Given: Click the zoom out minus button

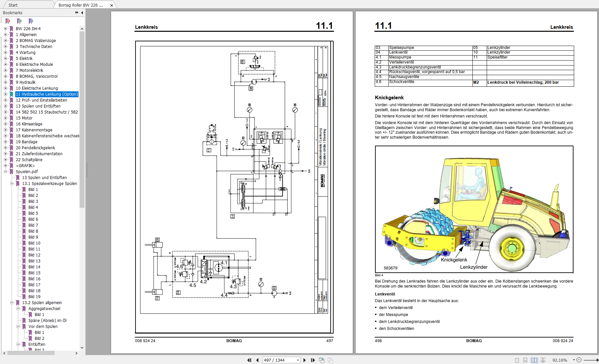Looking at the screenshot, I should [579, 360].
